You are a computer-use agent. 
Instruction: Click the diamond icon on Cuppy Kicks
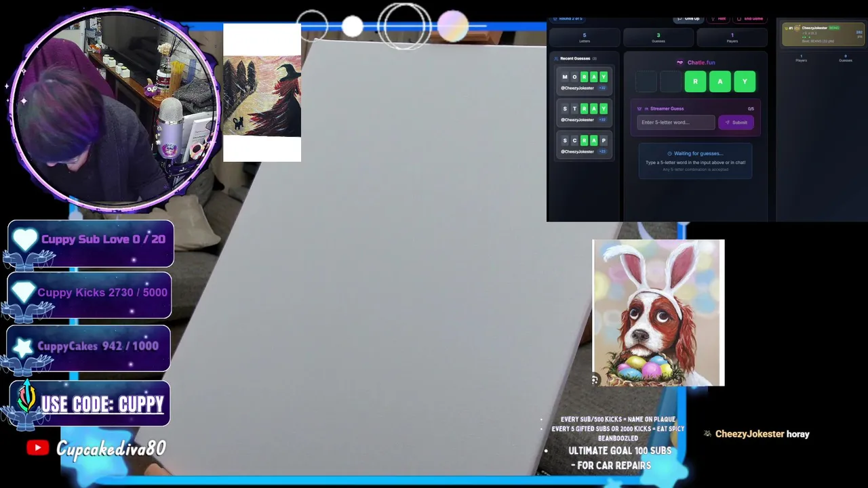pos(23,292)
